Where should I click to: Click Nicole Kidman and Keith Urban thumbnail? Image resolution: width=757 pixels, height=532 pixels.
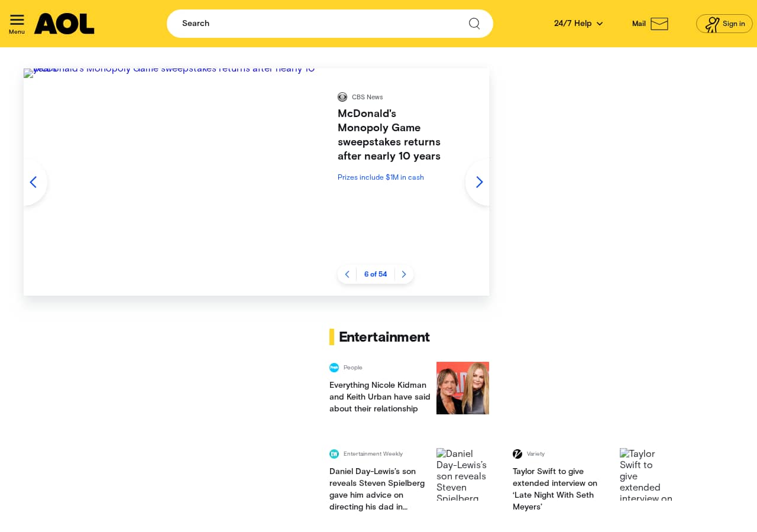462,388
